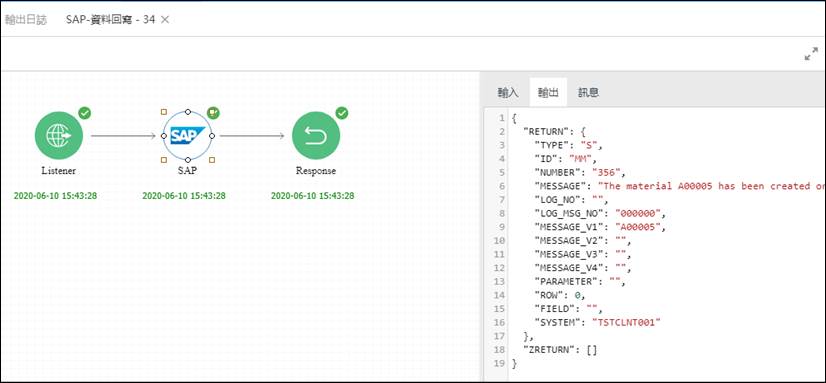This screenshot has height=383, width=826.
Task: Click line number 19 in the gutter
Action: (x=500, y=364)
